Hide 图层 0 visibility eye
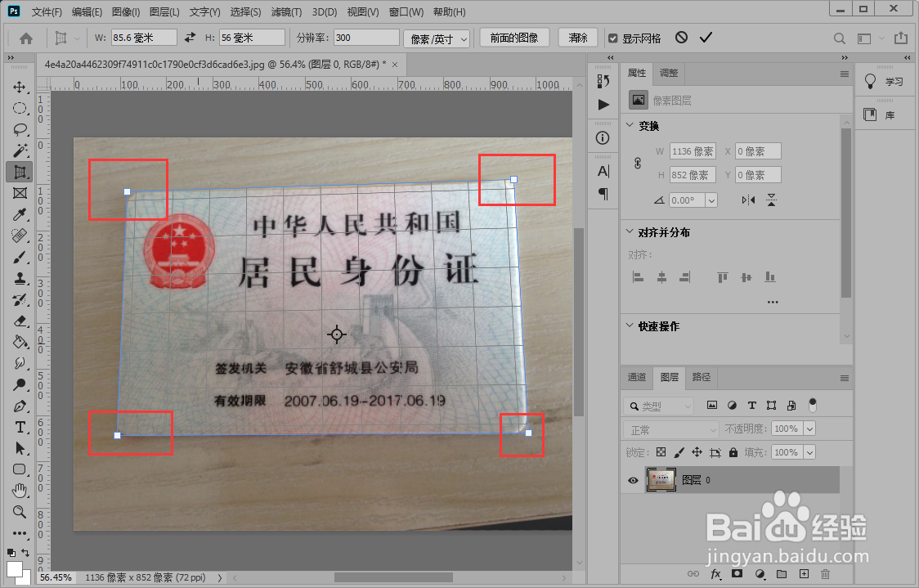This screenshot has height=588, width=919. (x=633, y=480)
